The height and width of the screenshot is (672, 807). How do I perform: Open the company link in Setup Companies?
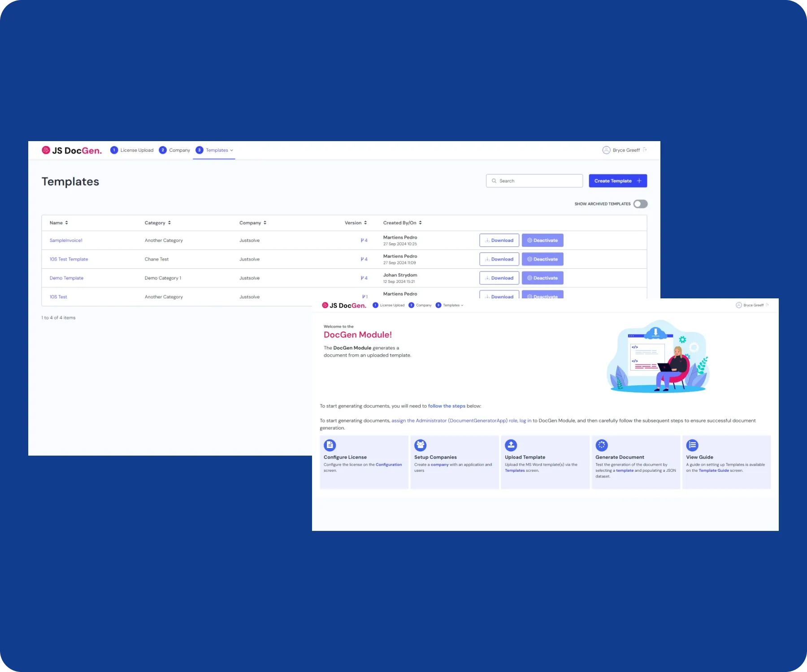pyautogui.click(x=440, y=465)
